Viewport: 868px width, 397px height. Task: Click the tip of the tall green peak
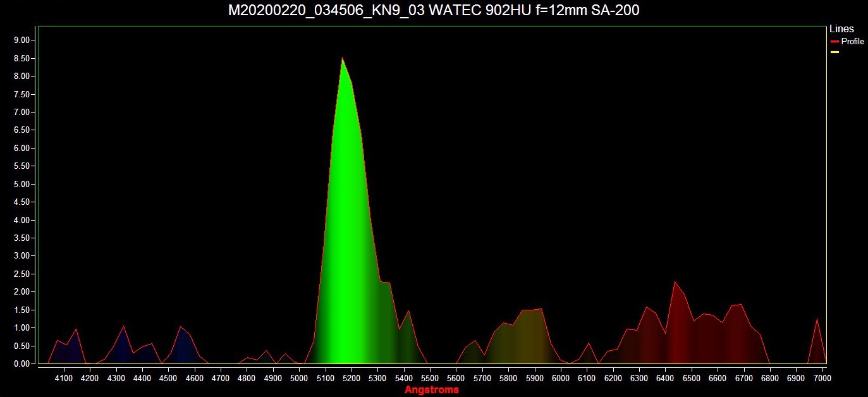point(342,59)
